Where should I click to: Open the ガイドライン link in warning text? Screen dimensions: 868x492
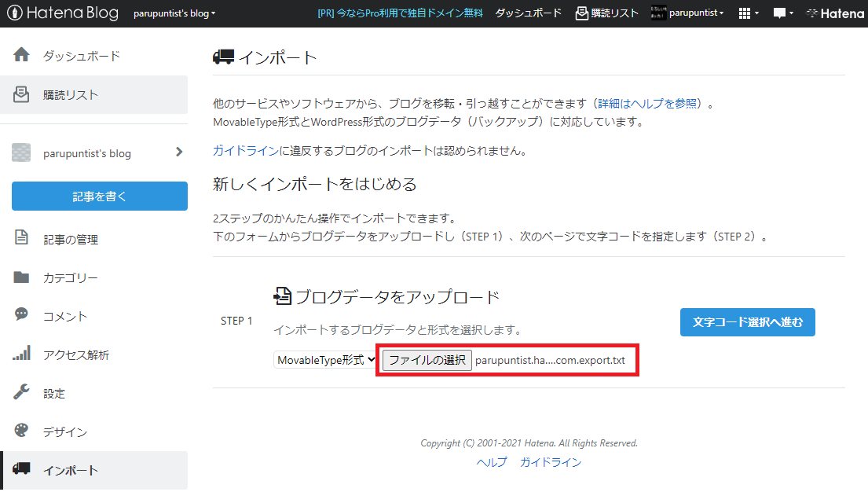(x=246, y=151)
